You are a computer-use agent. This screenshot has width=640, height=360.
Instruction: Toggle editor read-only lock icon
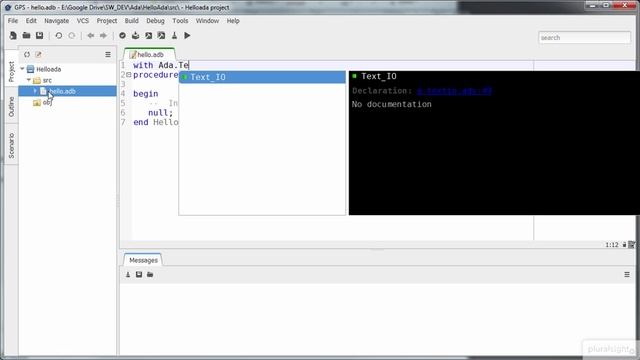point(624,244)
